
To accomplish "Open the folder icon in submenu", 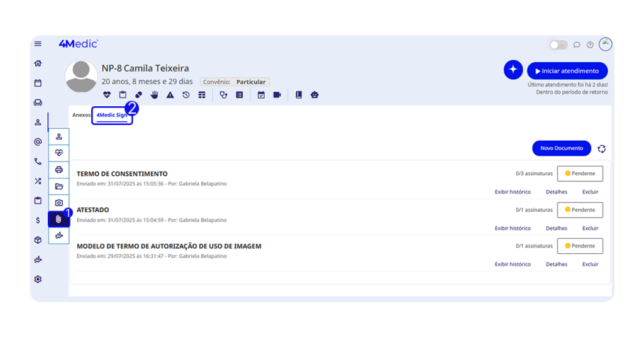I will (58, 186).
